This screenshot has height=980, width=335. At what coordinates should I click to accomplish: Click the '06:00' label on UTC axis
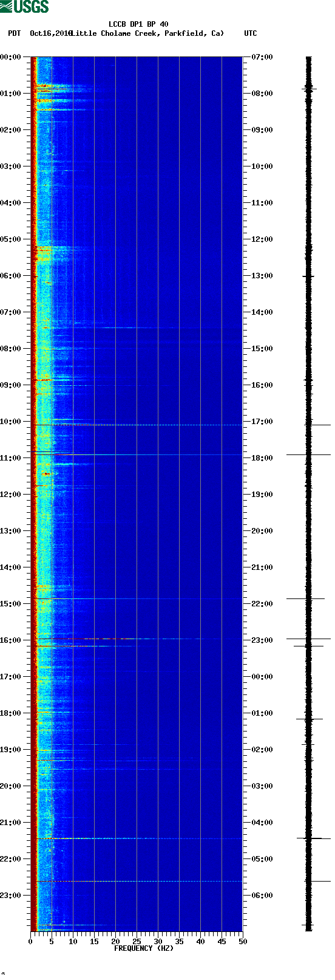pos(262,896)
